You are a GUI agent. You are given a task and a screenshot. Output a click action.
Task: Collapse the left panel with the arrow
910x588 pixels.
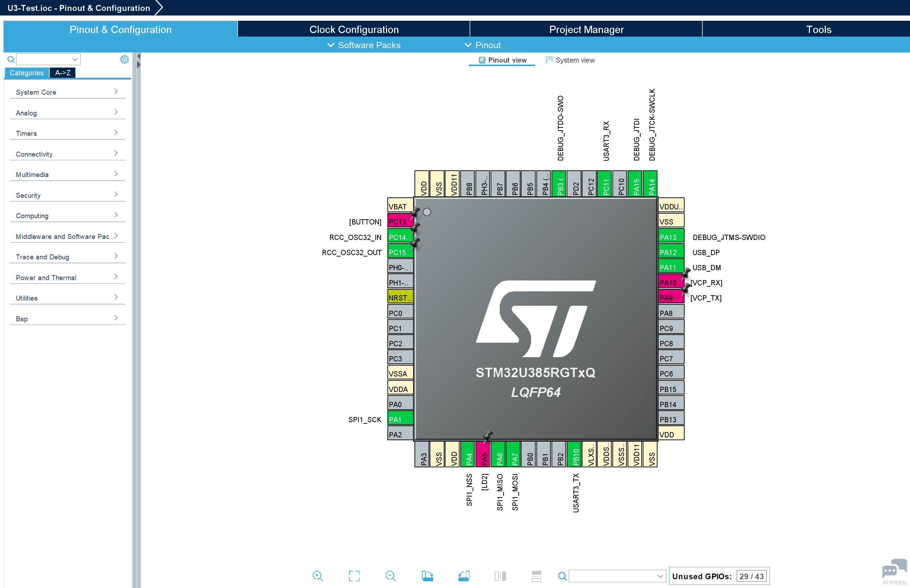[139, 57]
